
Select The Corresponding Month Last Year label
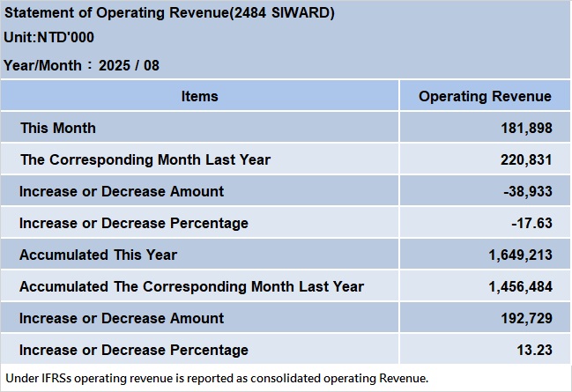[145, 159]
